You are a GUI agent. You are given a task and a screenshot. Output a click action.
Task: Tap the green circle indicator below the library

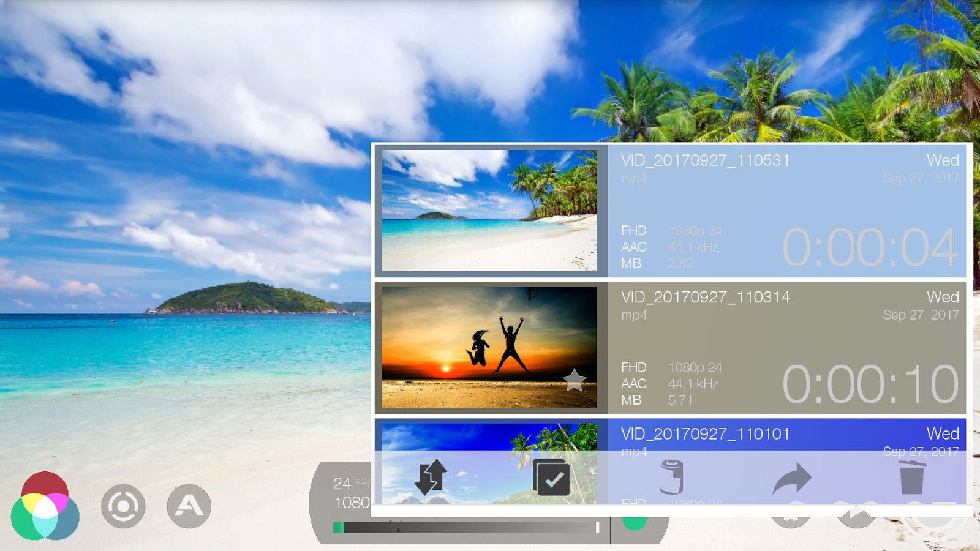click(635, 523)
